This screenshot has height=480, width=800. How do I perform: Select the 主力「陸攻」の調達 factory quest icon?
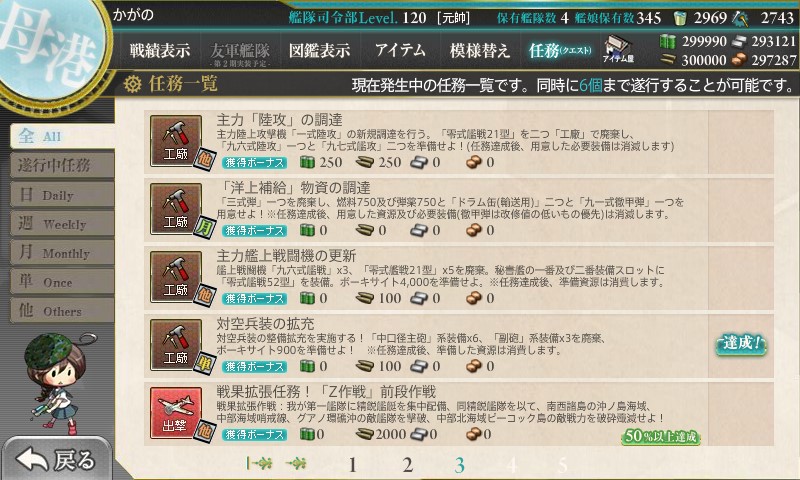[176, 141]
